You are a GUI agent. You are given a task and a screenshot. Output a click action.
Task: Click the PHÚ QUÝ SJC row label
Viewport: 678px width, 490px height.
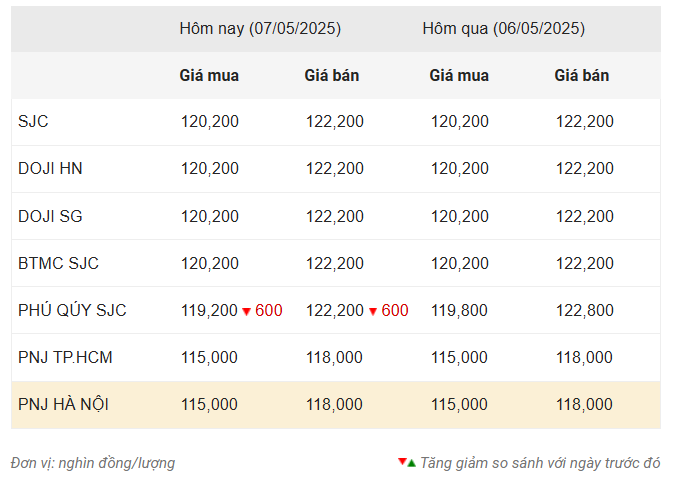click(72, 310)
